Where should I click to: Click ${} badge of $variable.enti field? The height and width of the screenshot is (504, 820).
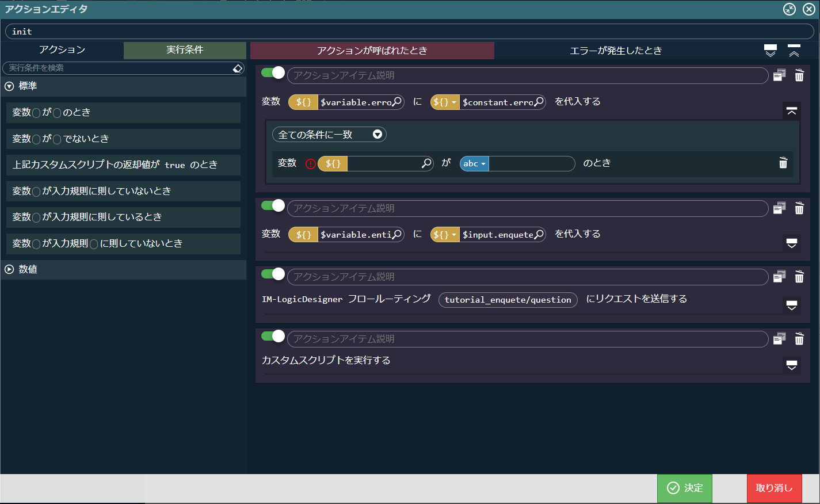(x=303, y=235)
